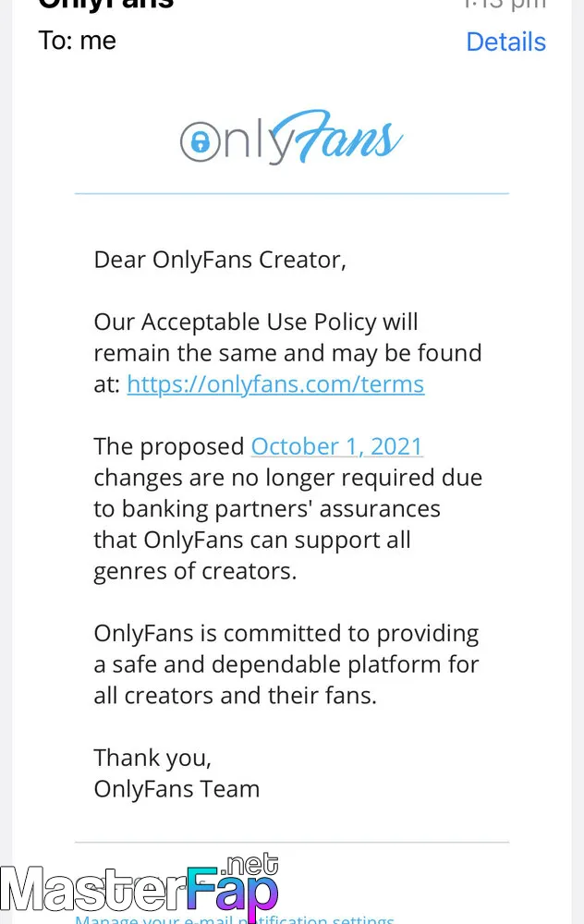Click the 1:13 pm timestamp
584x924 pixels.
(x=505, y=4)
